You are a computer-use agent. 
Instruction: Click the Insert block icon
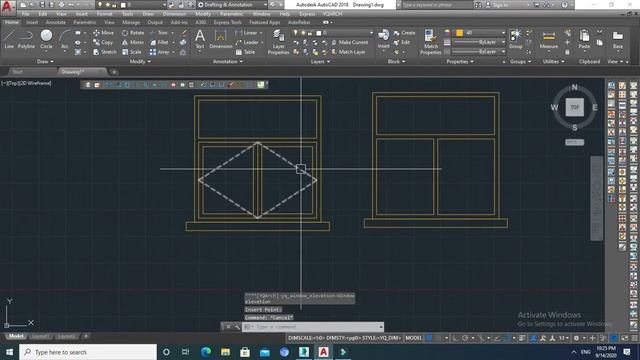(x=383, y=39)
